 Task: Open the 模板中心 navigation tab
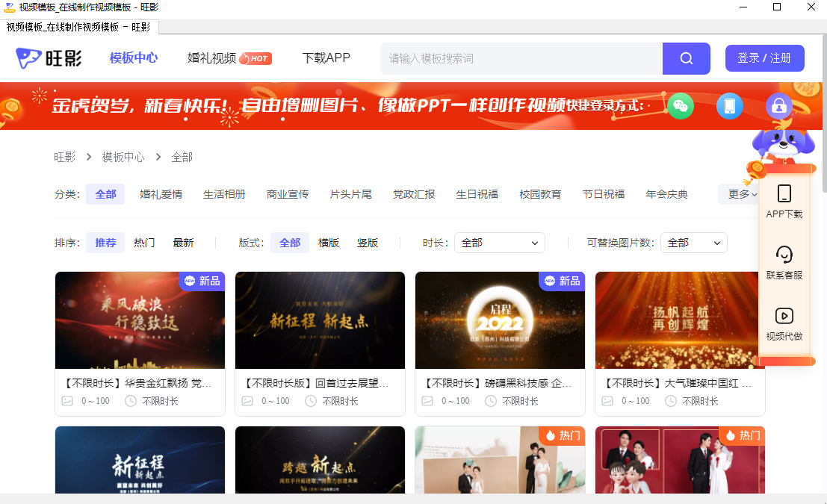coord(133,57)
